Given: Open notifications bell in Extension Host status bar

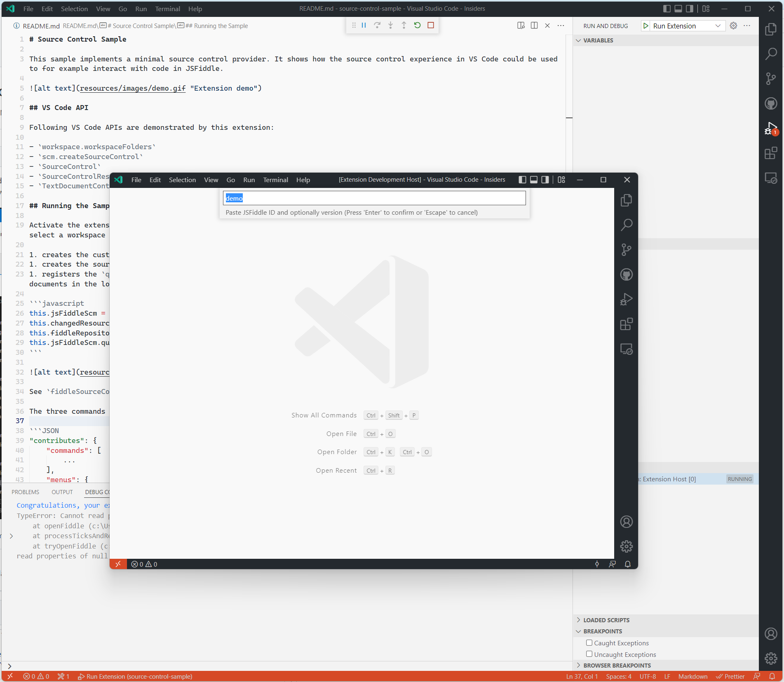Looking at the screenshot, I should tap(627, 564).
